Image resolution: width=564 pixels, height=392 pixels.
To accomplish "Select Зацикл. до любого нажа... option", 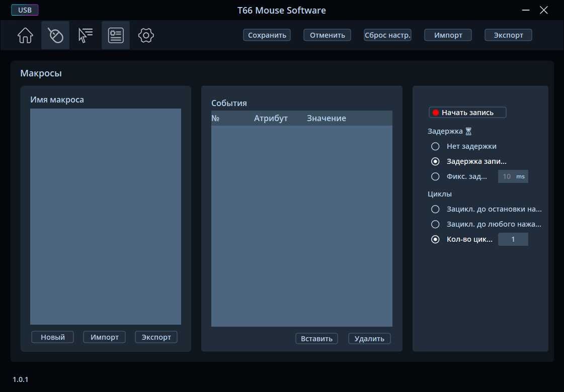I will coord(435,224).
